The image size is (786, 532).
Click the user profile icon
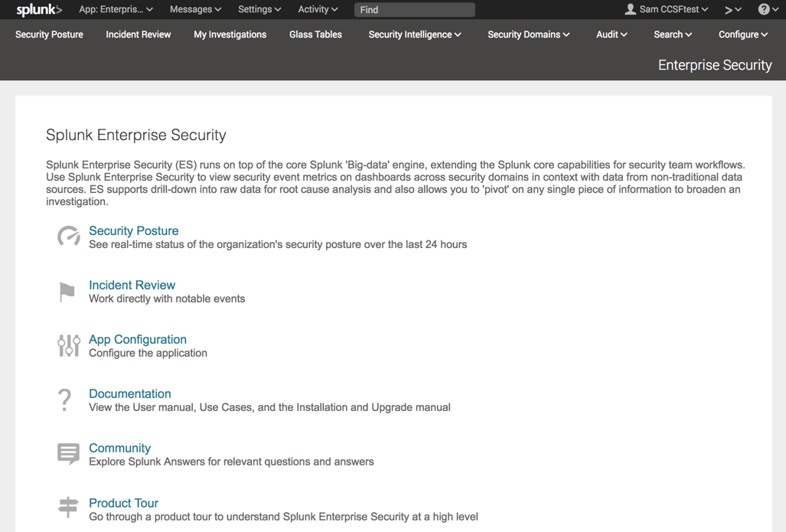tap(631, 9)
